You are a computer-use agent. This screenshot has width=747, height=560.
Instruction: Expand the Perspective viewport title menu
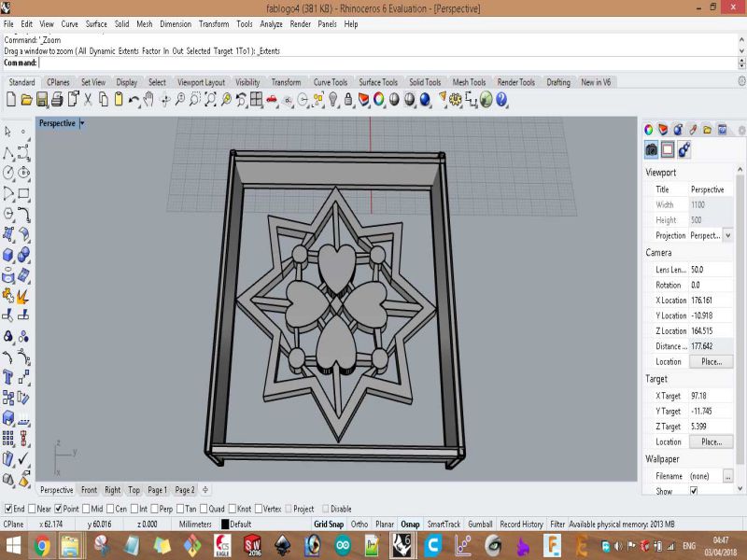tap(82, 123)
